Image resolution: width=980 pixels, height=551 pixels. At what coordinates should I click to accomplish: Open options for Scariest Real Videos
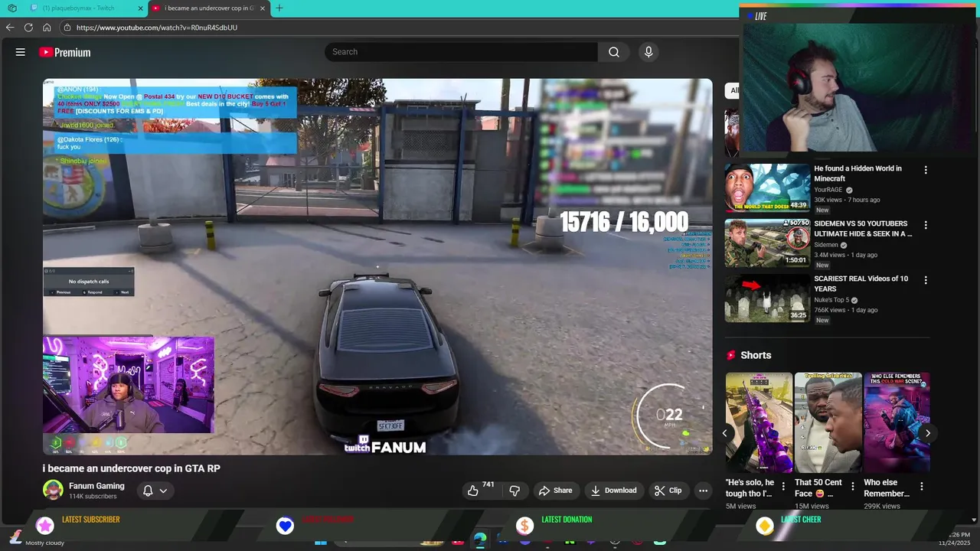pyautogui.click(x=926, y=280)
